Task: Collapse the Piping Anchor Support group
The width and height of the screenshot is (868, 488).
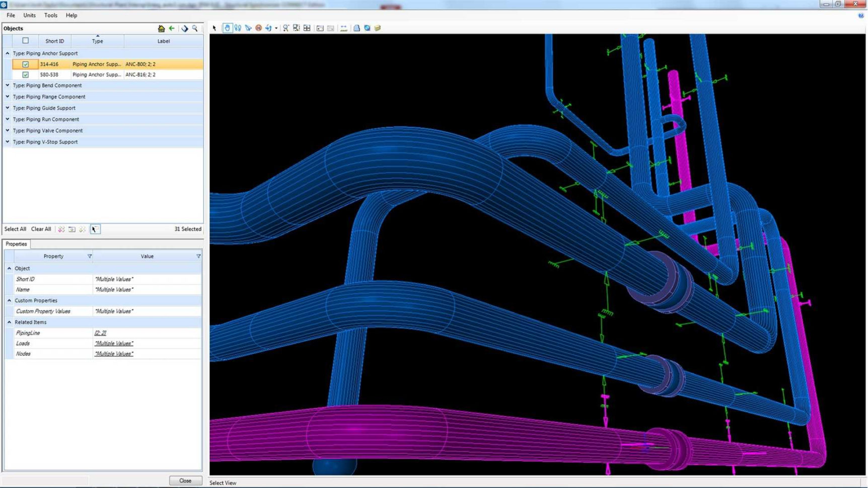Action: tap(7, 53)
